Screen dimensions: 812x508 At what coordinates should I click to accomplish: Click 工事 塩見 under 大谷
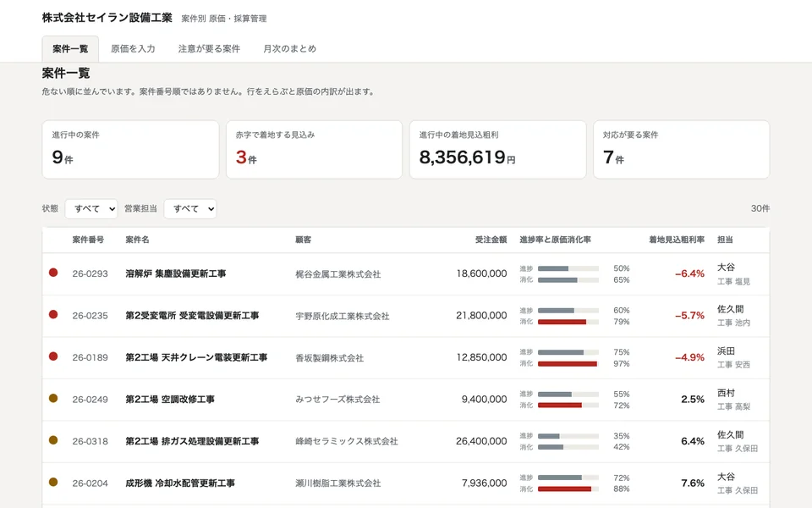733,281
